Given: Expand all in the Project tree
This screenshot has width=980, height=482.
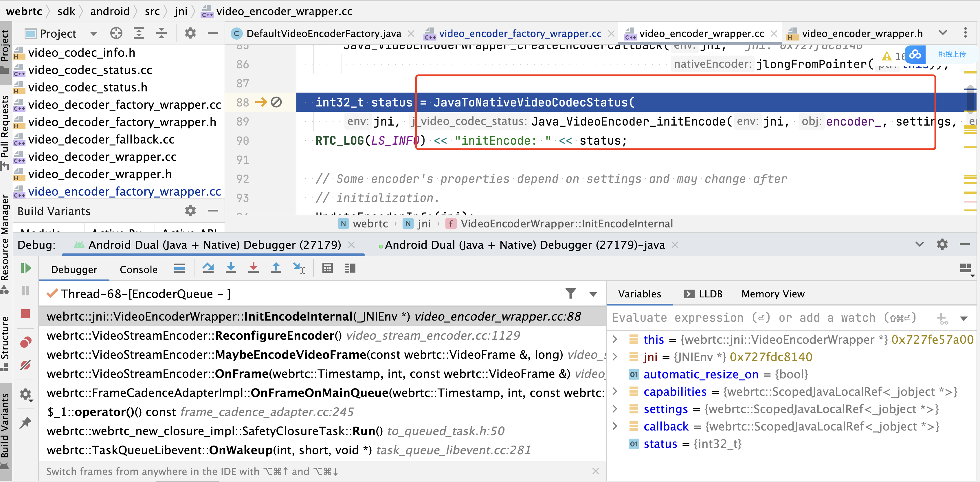Looking at the screenshot, I should [x=139, y=34].
